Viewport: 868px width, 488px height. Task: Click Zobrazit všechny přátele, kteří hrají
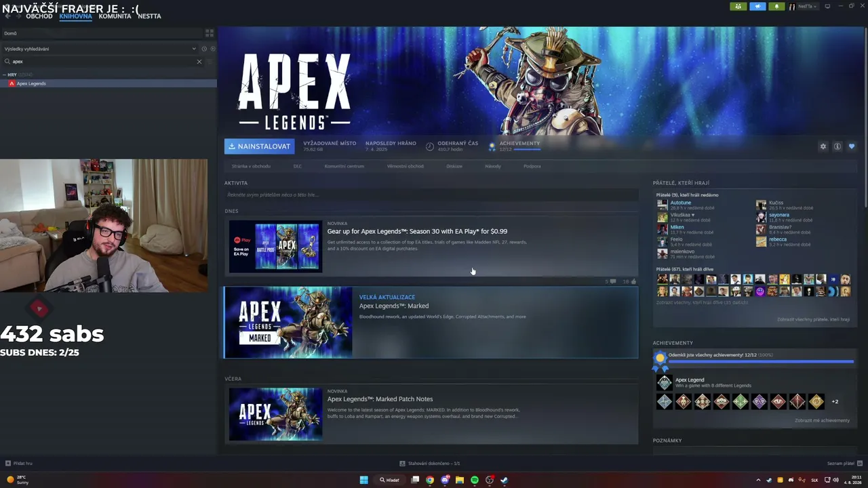[813, 319]
